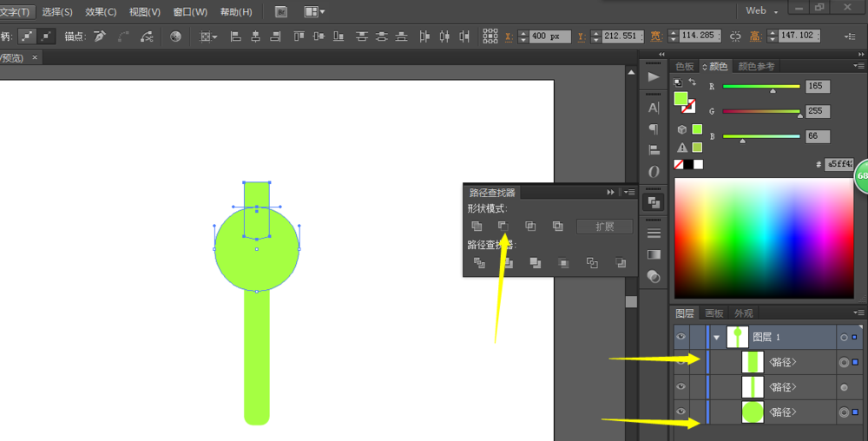Open the Pathfinder panel options menu
The height and width of the screenshot is (441, 868).
tap(628, 192)
